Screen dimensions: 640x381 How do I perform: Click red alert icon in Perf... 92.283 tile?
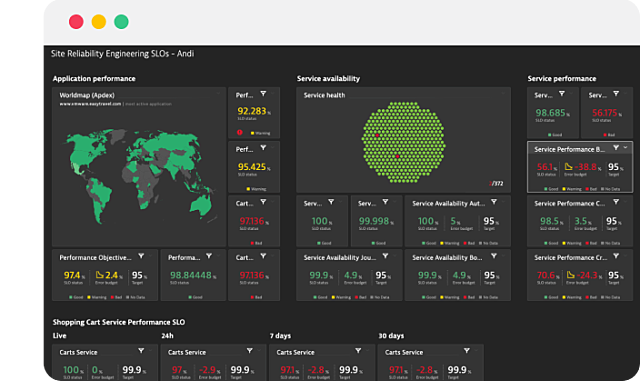coord(240,132)
